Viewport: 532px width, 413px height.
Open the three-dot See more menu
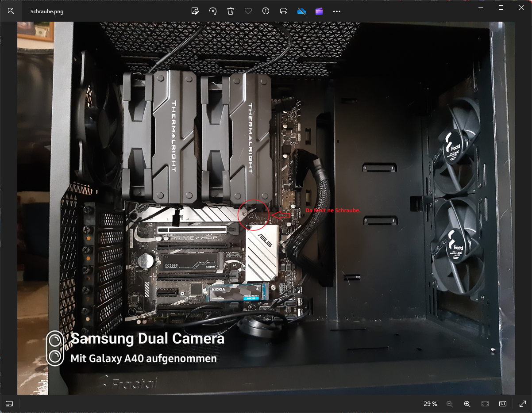point(337,11)
